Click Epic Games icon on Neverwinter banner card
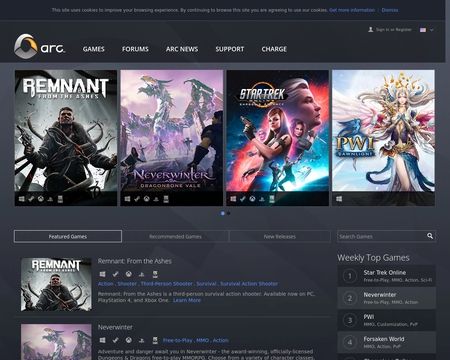The height and width of the screenshot is (360, 450). click(x=166, y=199)
